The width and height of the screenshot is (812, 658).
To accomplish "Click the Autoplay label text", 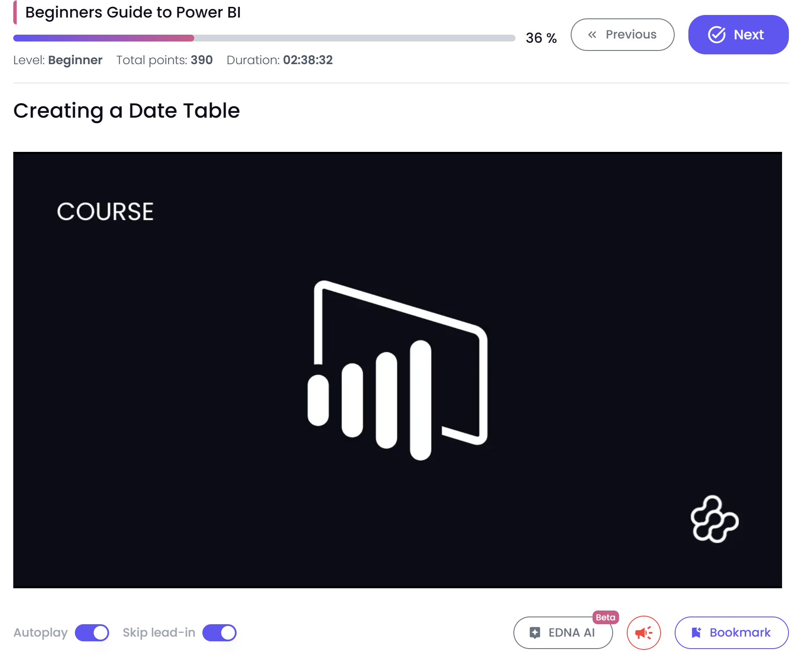I will 41,632.
